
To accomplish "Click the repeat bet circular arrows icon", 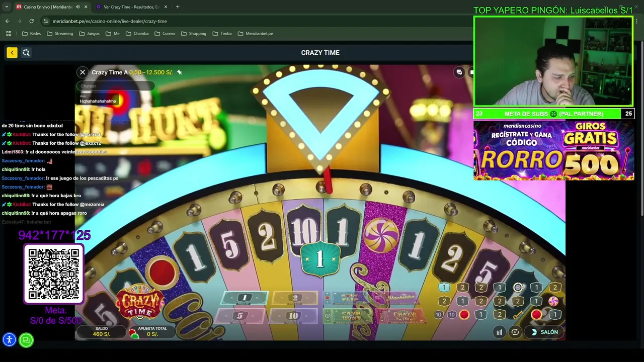I will click(515, 332).
